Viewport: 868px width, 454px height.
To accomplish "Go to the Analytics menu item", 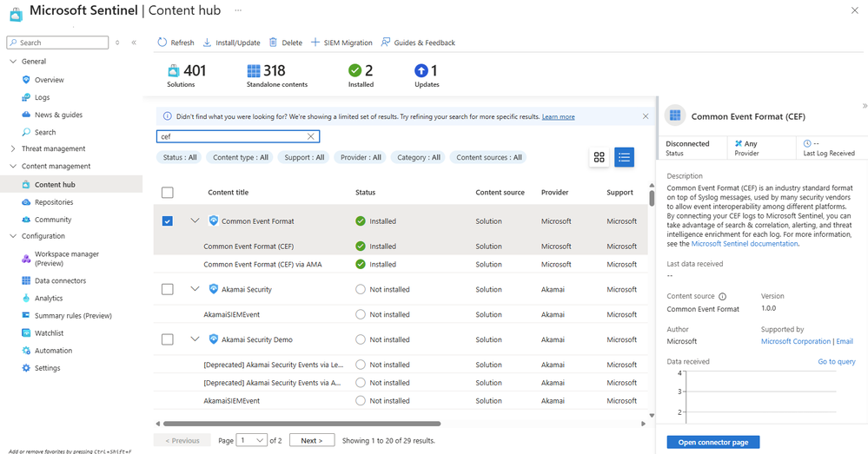I will point(49,298).
